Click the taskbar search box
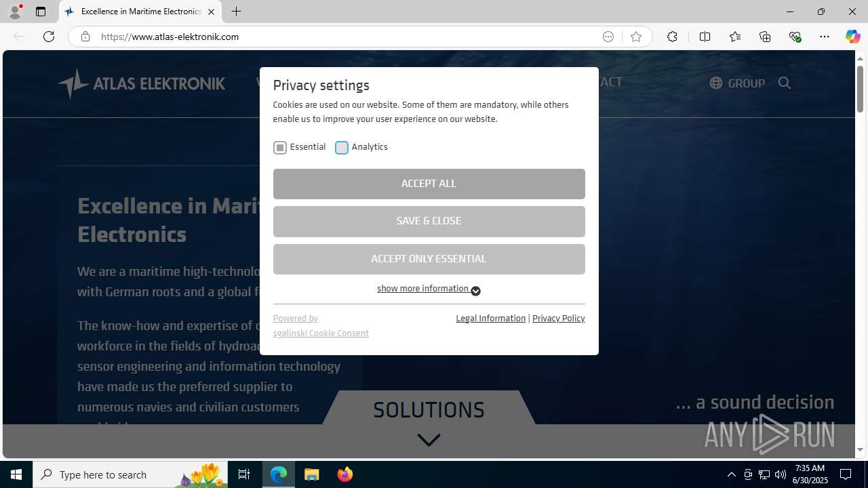The image size is (868, 488). [x=130, y=474]
